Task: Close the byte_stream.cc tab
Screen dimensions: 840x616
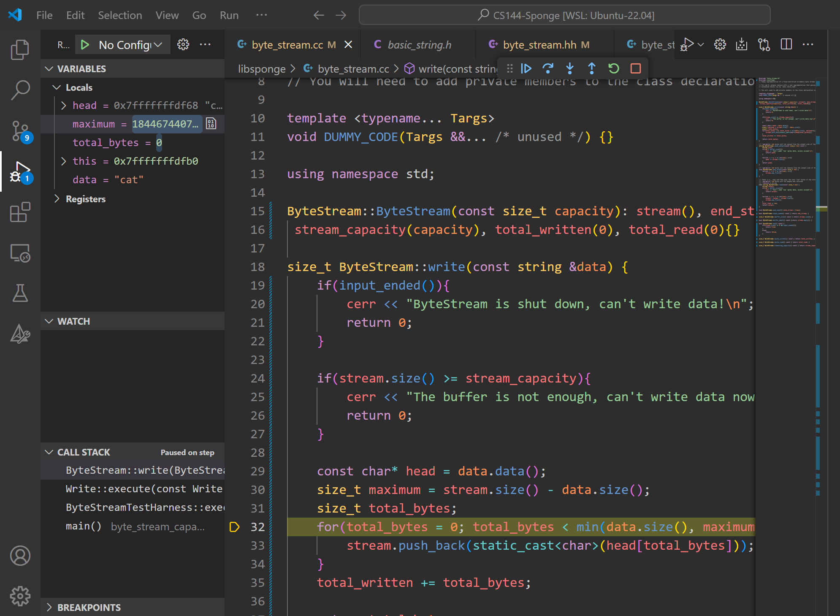Action: pyautogui.click(x=348, y=45)
